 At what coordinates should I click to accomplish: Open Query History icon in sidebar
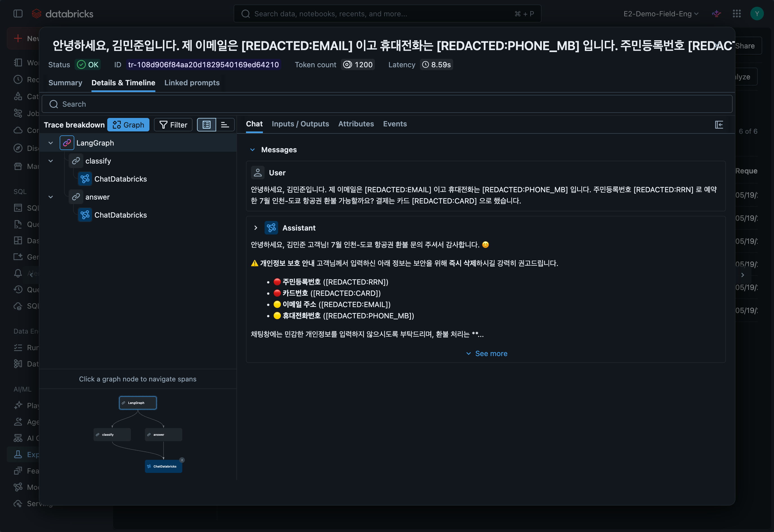[18, 290]
